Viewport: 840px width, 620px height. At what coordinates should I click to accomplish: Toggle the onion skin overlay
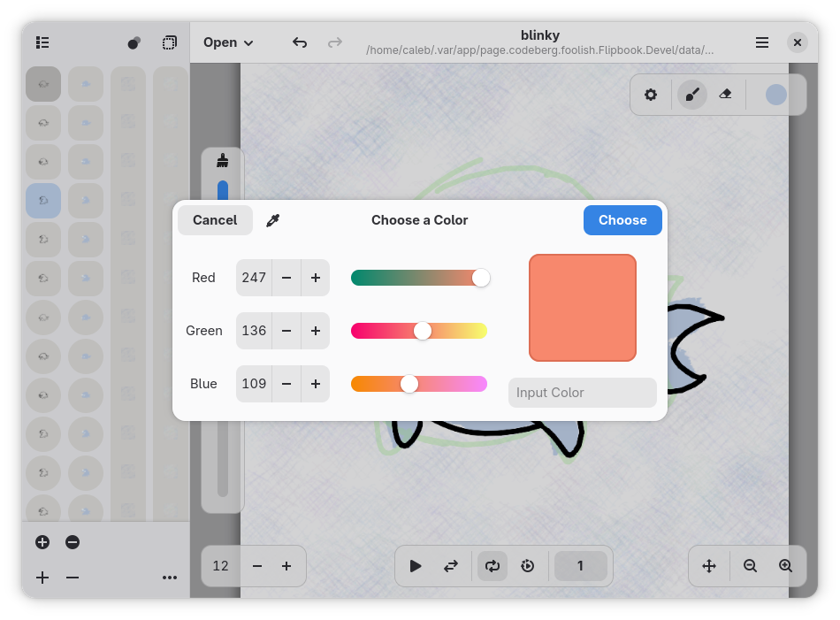click(x=134, y=42)
